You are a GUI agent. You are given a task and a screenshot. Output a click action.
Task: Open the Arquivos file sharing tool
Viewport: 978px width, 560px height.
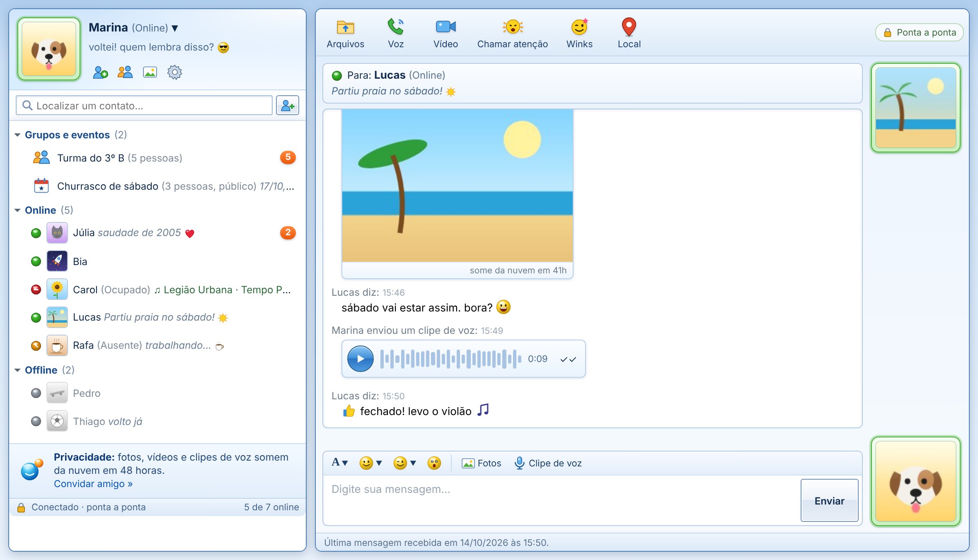[345, 34]
